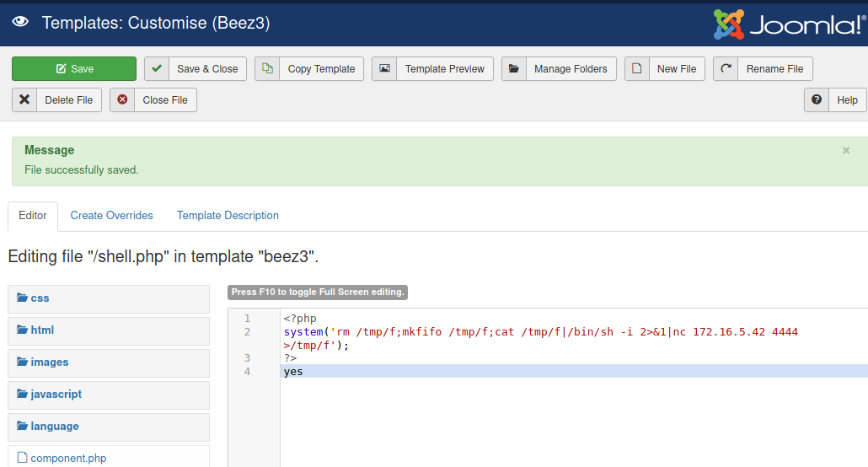Click the >/tmp/f'); continuation line
Viewport: 868px width, 467px height.
pos(317,345)
